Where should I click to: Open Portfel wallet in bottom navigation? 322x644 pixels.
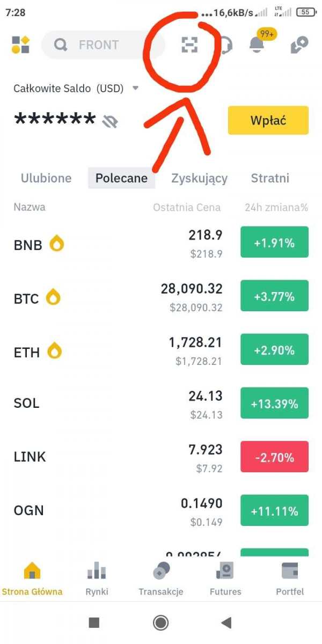coord(290,579)
